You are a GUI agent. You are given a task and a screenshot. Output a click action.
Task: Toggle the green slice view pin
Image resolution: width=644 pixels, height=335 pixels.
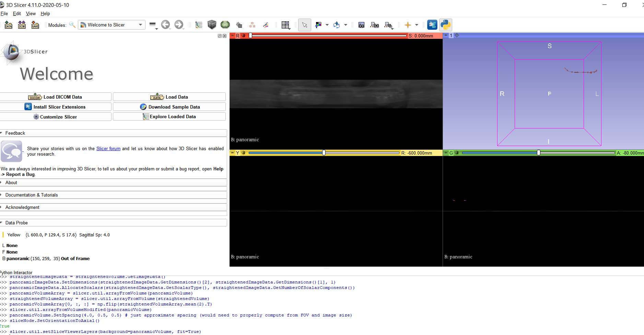(x=446, y=153)
